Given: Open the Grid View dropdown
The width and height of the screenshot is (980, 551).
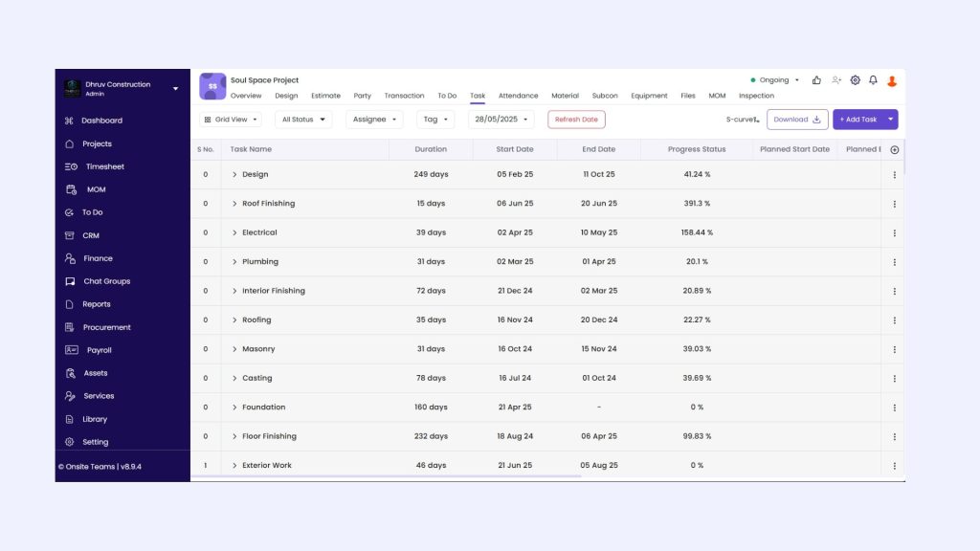Looking at the screenshot, I should [x=231, y=120].
